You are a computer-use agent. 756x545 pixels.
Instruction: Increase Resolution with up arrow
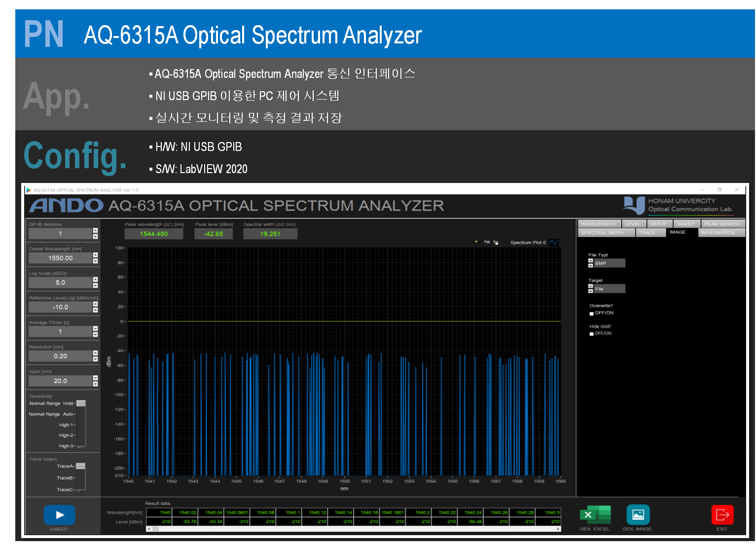(x=96, y=353)
